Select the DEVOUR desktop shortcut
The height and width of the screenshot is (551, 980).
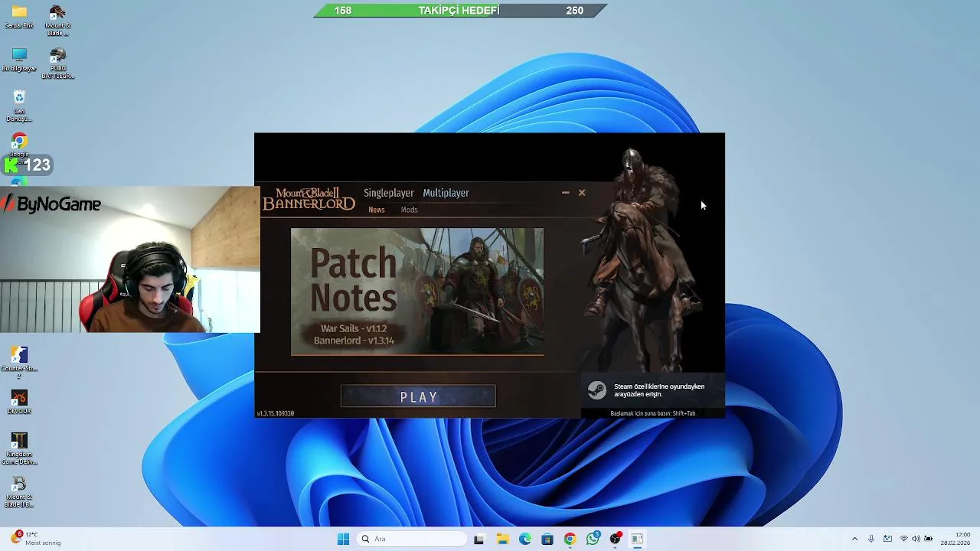[19, 402]
